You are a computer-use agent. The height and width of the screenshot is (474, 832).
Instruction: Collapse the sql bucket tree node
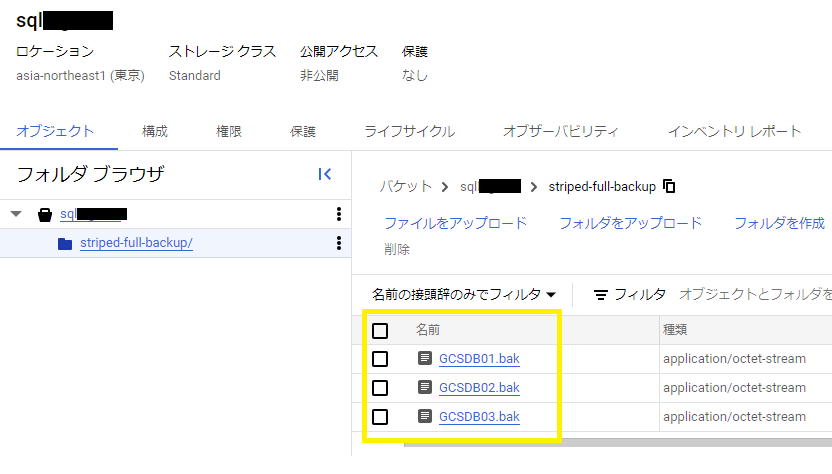(16, 214)
